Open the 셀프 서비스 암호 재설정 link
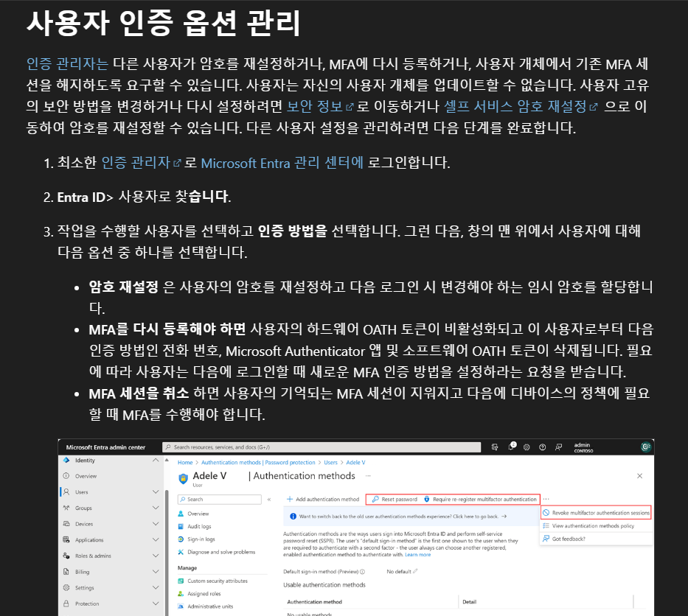This screenshot has width=688, height=616. pyautogui.click(x=521, y=106)
